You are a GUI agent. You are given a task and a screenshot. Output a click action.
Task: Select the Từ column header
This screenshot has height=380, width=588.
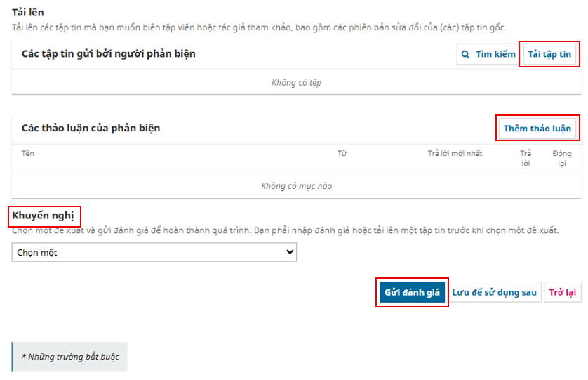point(342,153)
